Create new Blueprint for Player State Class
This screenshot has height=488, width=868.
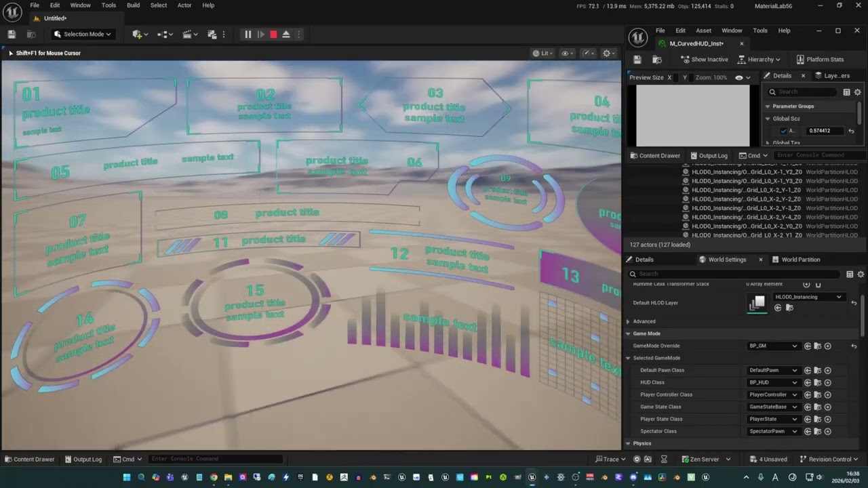[x=828, y=419]
